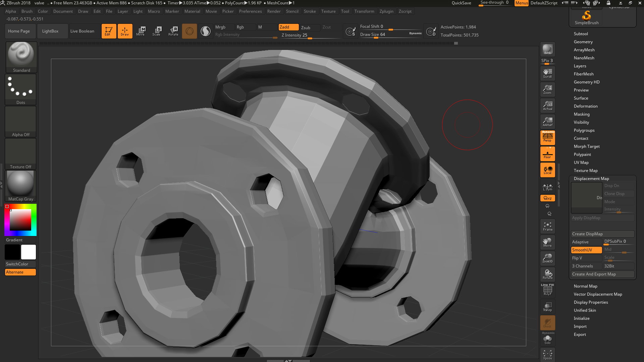Toggle Solo mode

(x=547, y=339)
